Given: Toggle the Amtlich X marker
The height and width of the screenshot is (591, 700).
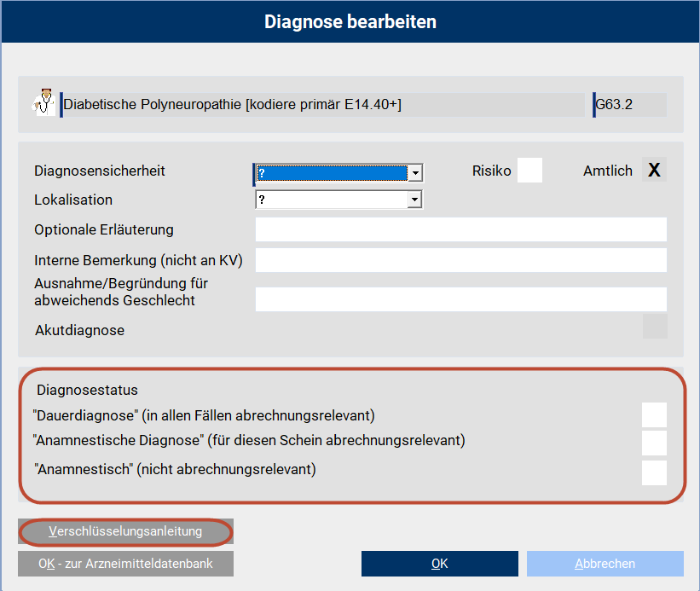Looking at the screenshot, I should [x=653, y=169].
